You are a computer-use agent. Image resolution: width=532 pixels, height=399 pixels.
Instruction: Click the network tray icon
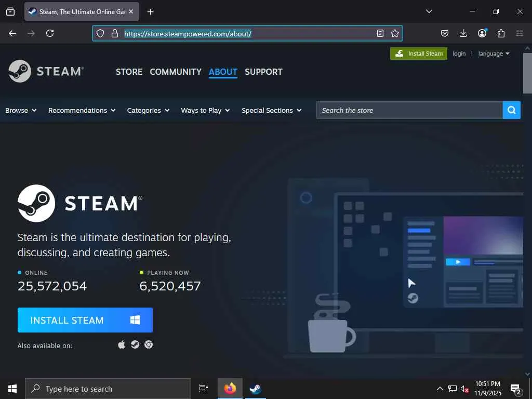pos(453,389)
